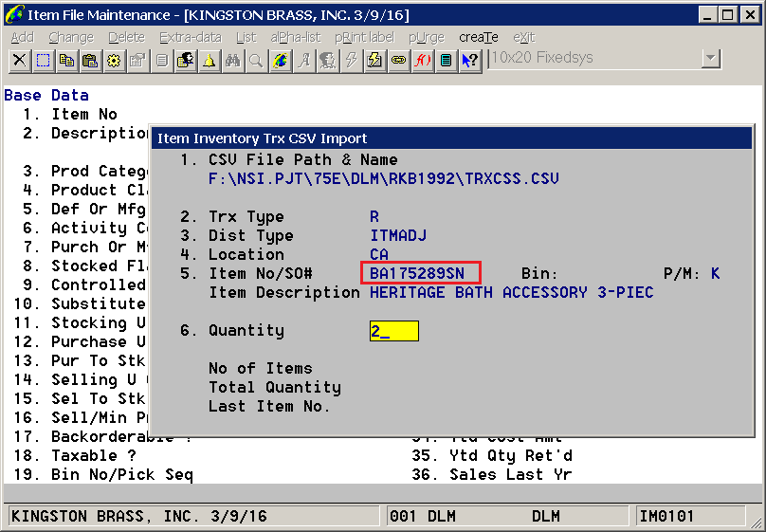Click the magnifying glass search icon
The width and height of the screenshot is (766, 532).
pos(257,61)
